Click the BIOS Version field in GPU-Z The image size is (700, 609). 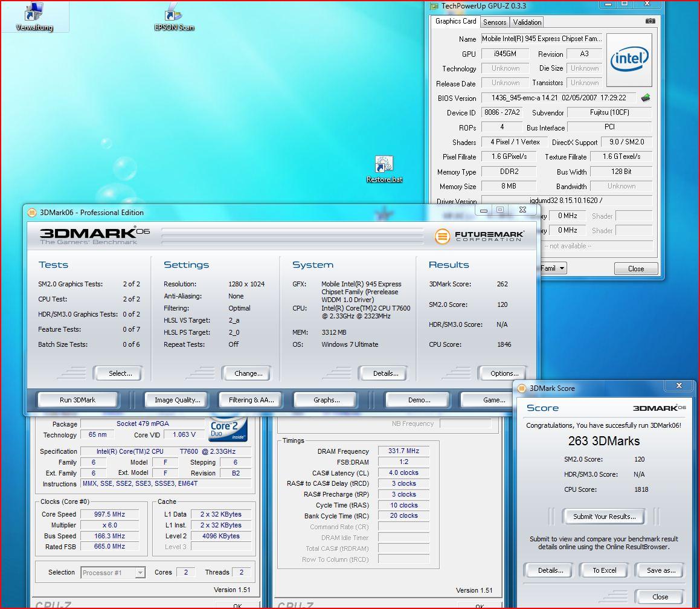[559, 98]
